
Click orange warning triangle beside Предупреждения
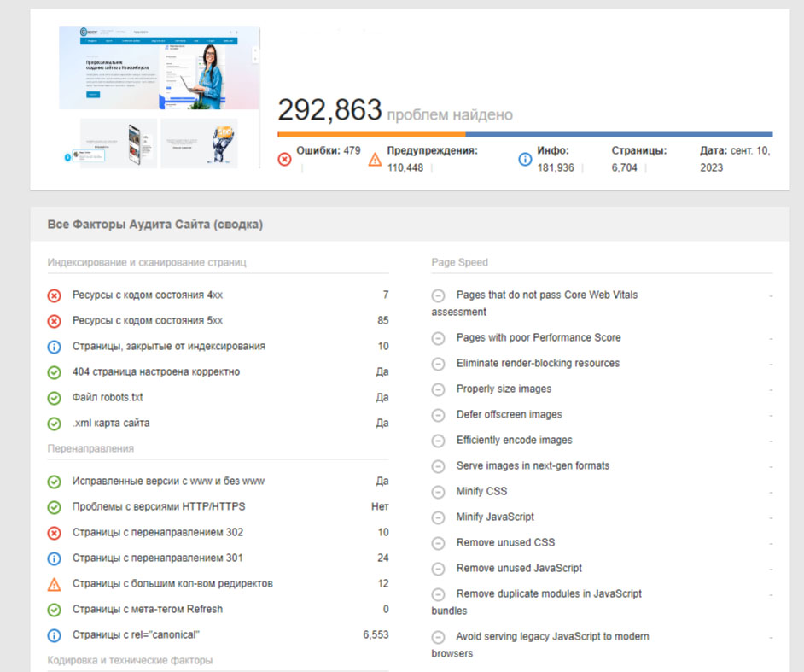[x=375, y=159]
